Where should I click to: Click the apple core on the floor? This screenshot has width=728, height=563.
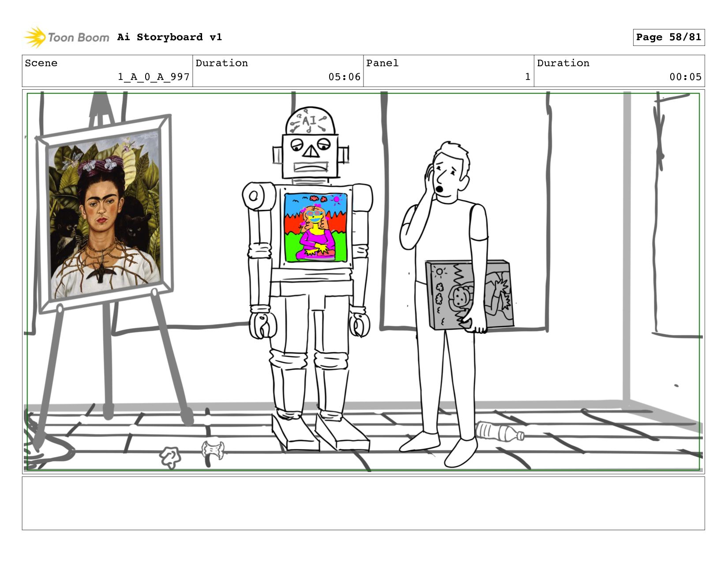(213, 450)
